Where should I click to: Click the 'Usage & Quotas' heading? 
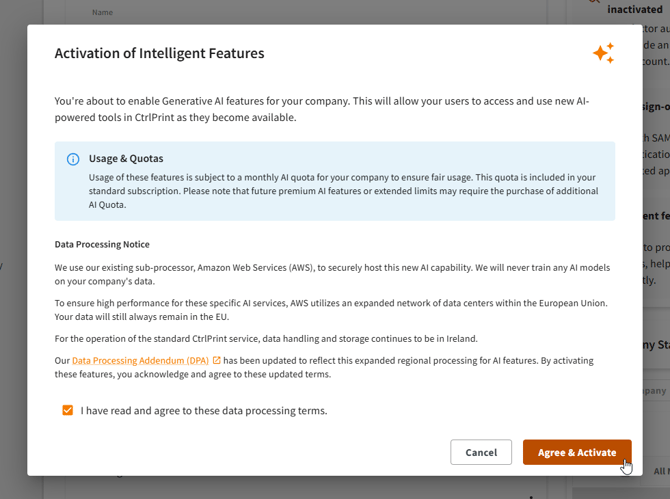126,158
